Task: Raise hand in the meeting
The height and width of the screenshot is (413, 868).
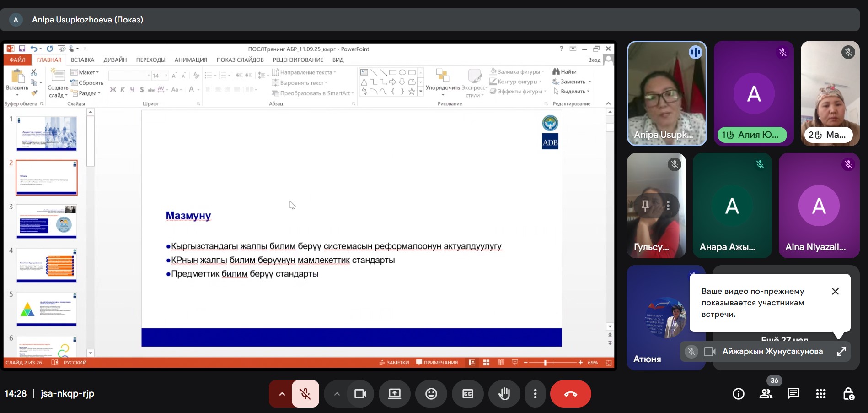Action: coord(504,394)
